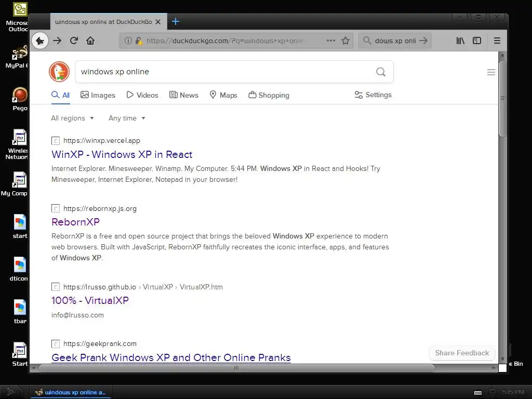Viewport: 532px width, 399px height.
Task: Open keyboard icon in system tray
Action: tap(478, 392)
